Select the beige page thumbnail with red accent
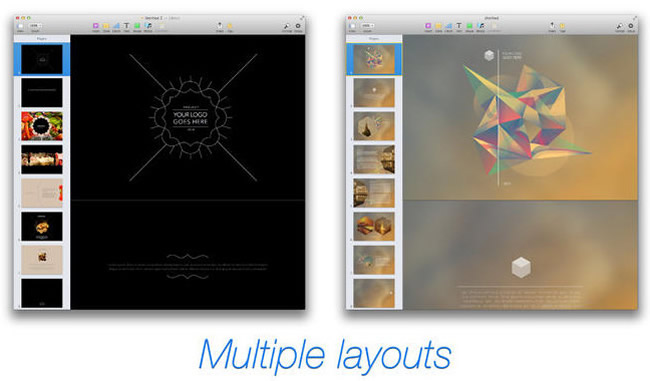650x381 pixels. pyautogui.click(x=42, y=193)
